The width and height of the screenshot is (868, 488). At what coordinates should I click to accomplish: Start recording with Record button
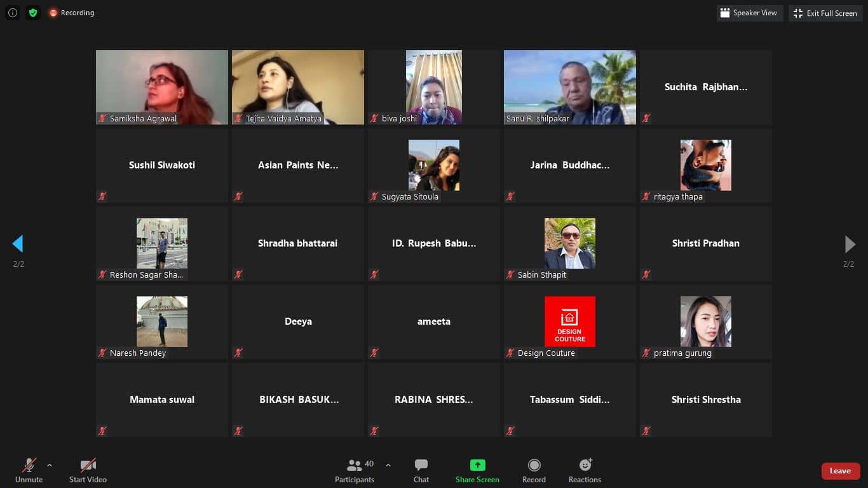point(534,471)
